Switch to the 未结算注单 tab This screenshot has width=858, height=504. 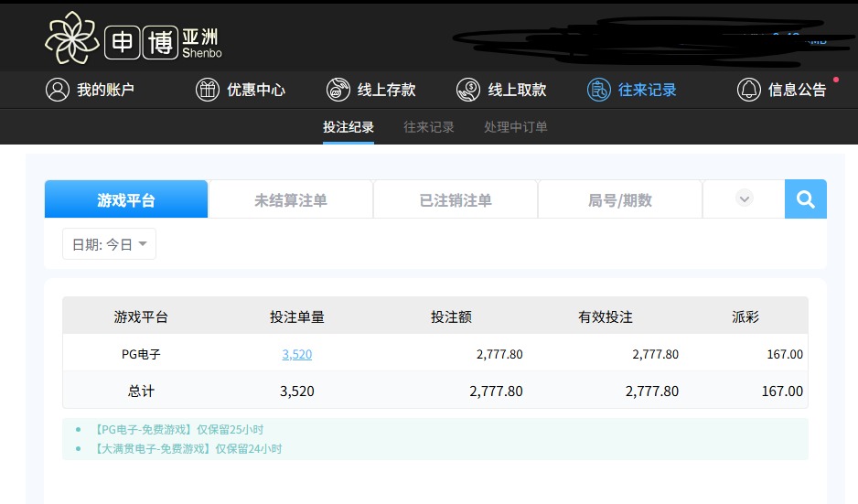click(291, 199)
